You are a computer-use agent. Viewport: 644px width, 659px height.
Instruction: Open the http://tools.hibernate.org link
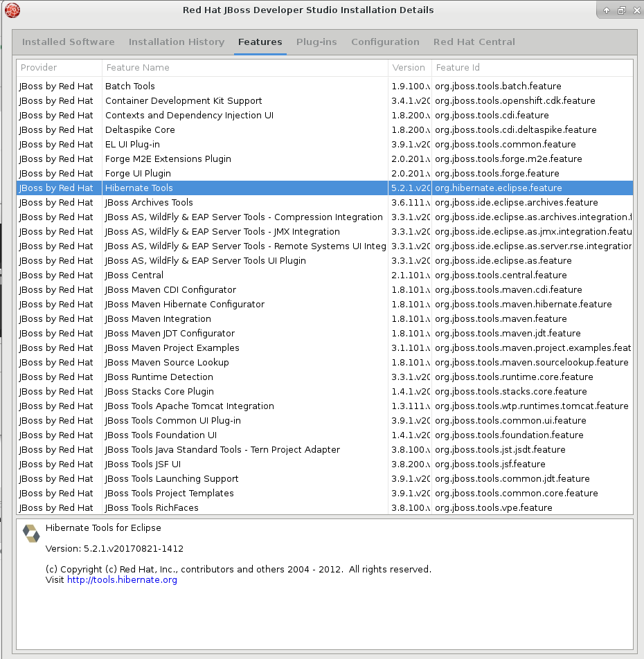(x=122, y=580)
